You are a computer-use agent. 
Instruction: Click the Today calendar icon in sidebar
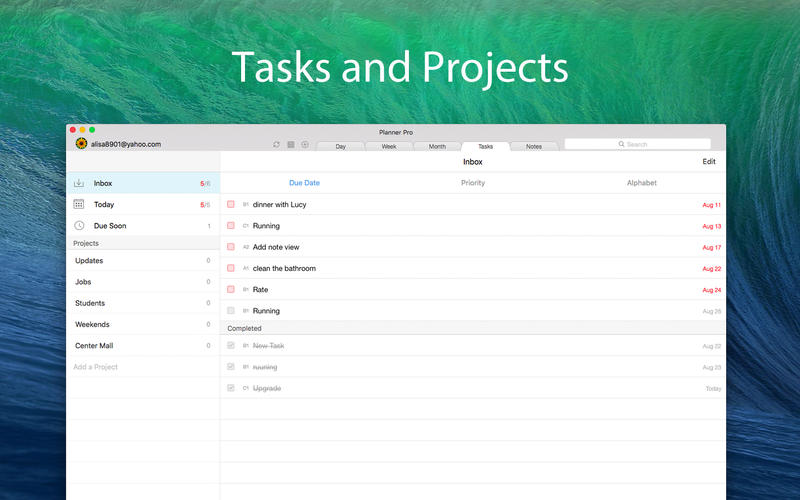coord(79,205)
